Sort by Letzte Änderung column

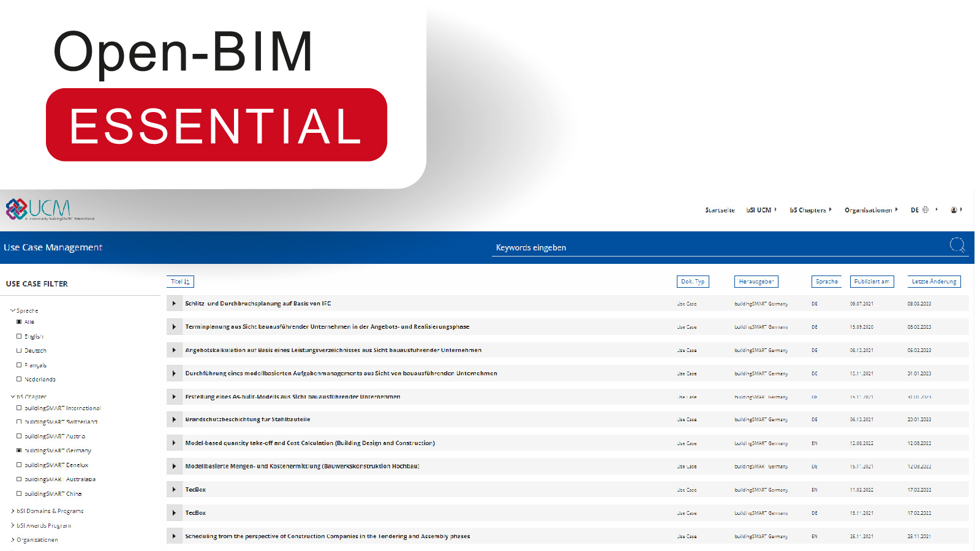(933, 282)
